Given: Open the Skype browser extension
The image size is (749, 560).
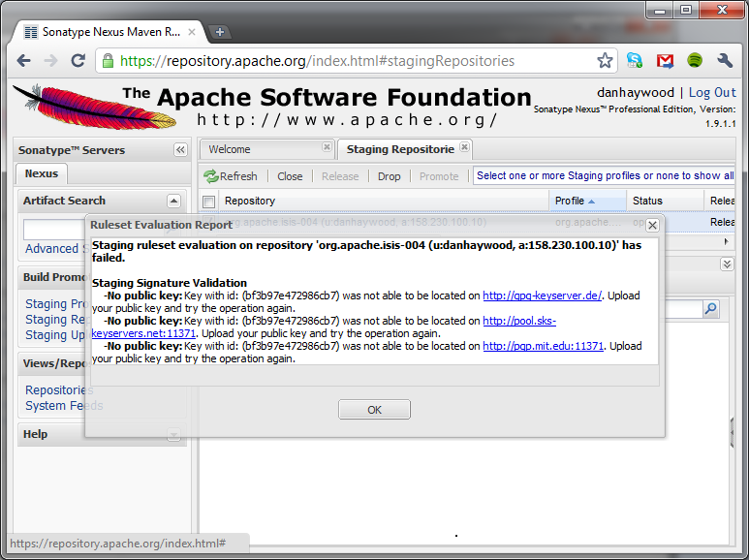Looking at the screenshot, I should click(635, 61).
